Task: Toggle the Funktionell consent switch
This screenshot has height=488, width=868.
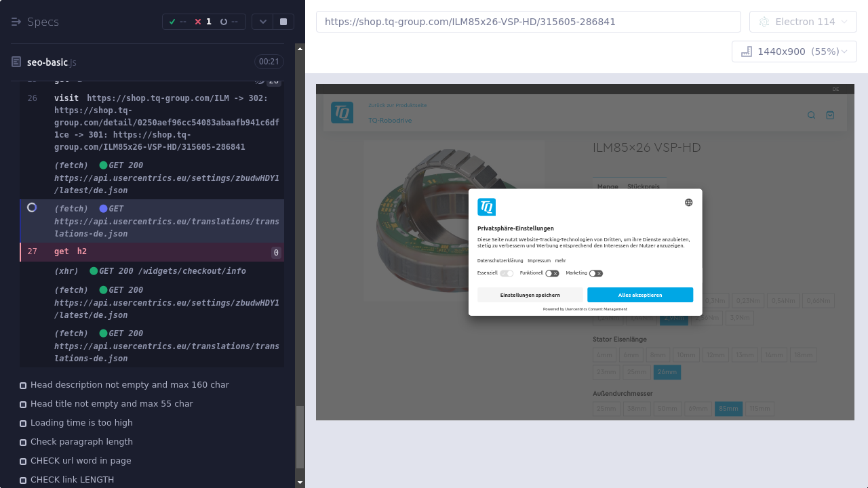Action: [x=552, y=273]
